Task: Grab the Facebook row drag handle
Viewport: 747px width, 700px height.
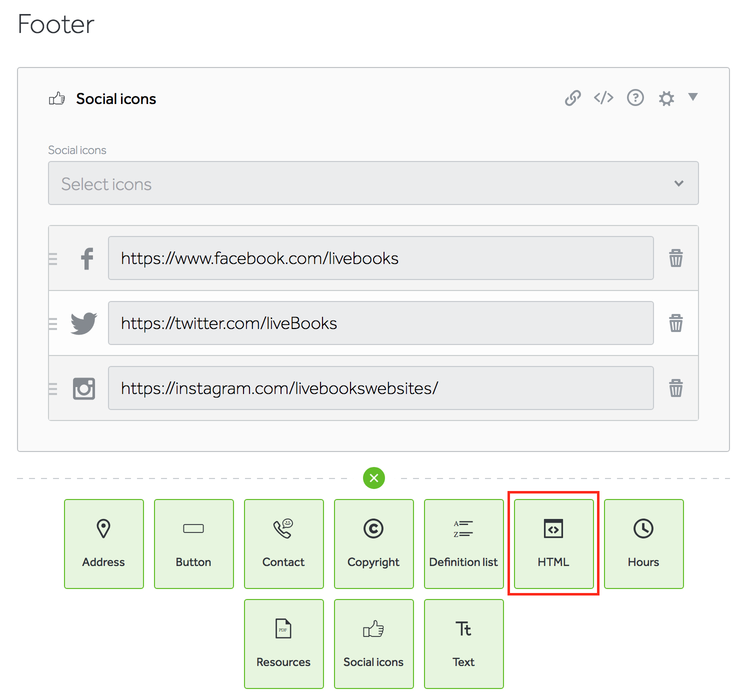Action: (x=53, y=258)
